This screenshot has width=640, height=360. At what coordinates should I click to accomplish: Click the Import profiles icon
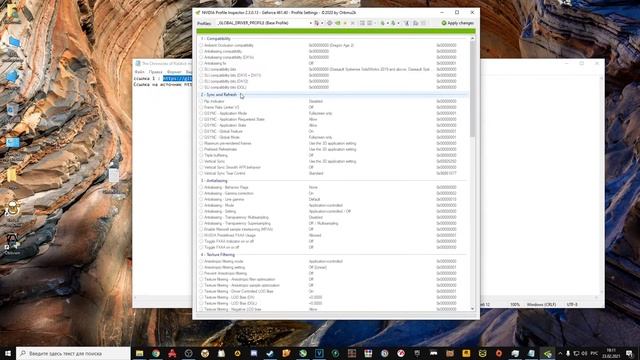[x=393, y=23]
